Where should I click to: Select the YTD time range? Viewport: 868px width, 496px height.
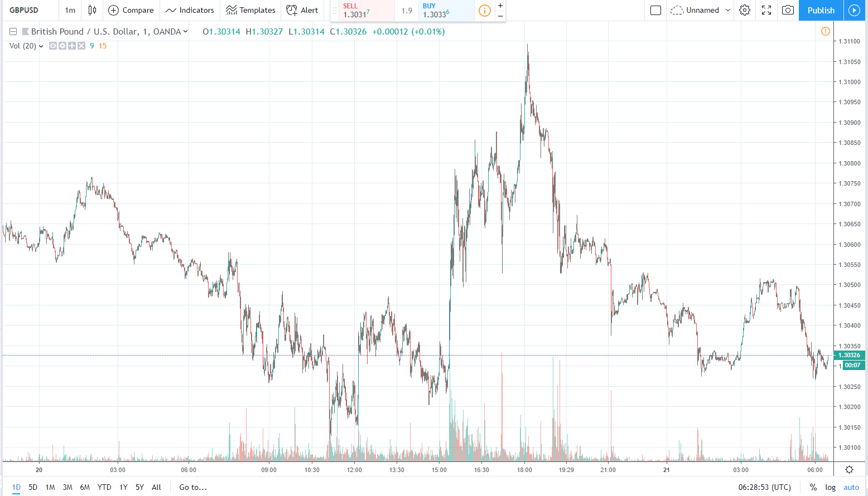click(x=104, y=487)
